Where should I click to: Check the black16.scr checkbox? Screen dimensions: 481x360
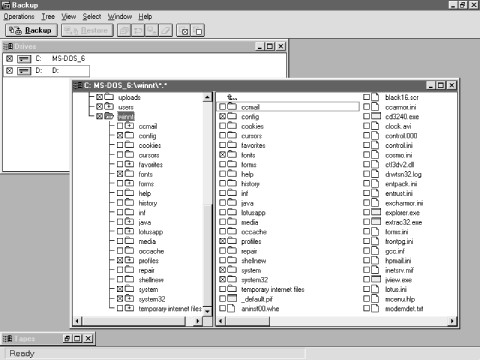[366, 97]
